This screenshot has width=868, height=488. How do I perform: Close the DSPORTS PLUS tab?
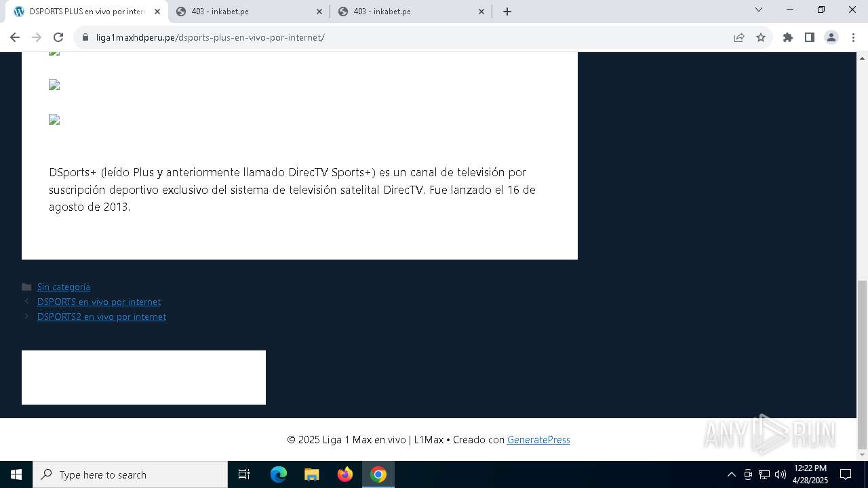point(157,12)
